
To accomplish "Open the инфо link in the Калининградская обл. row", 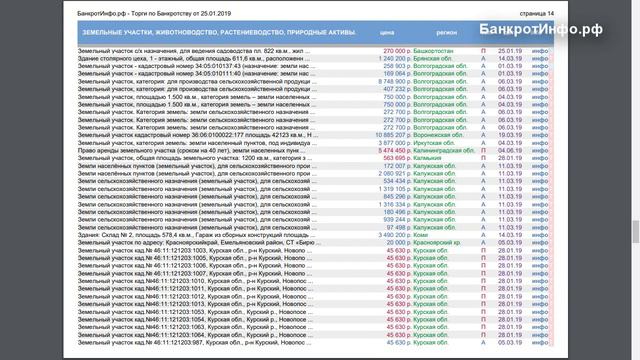I will [x=540, y=151].
